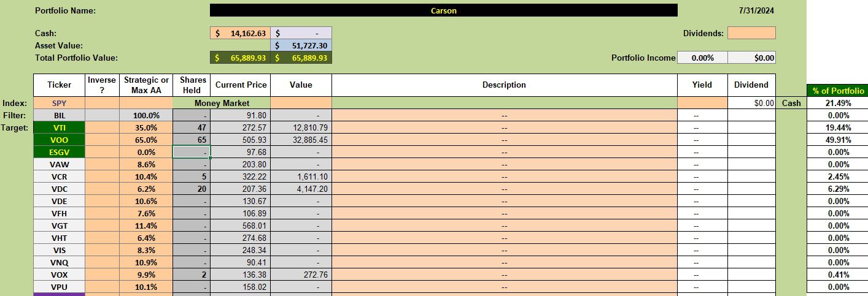Select the BIL 100.0% allocation cell
Viewport: 868px width, 296px height.
coord(146,115)
